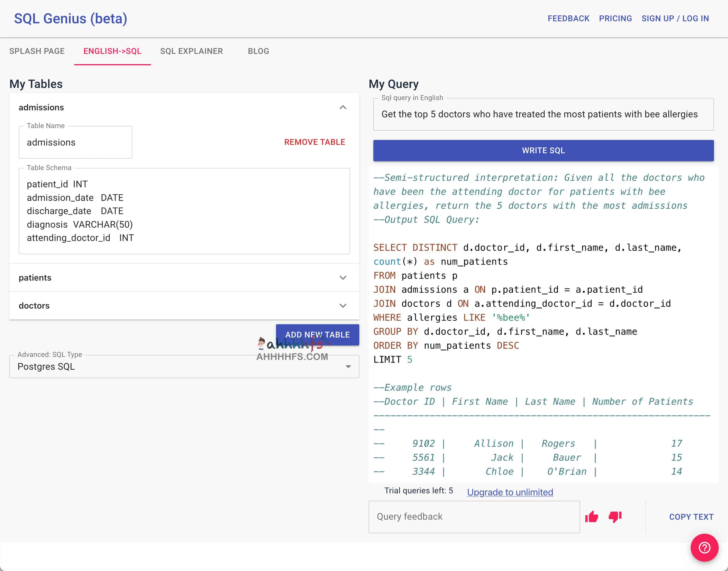The image size is (728, 571).
Task: Collapse the admissions table panel
Action: [x=343, y=107]
